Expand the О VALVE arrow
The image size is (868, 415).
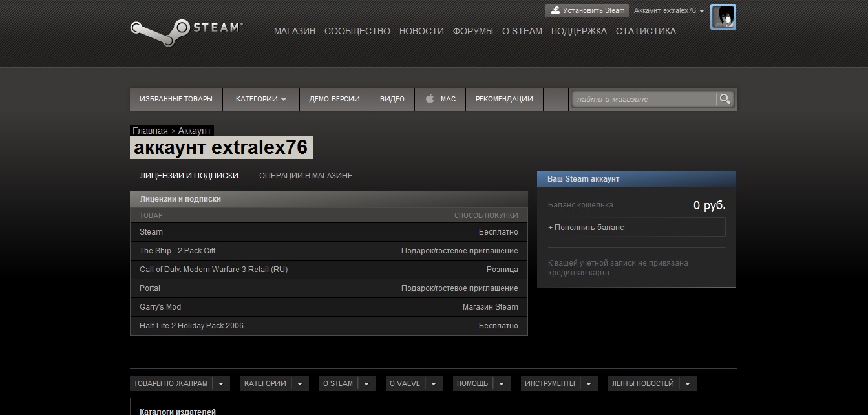pyautogui.click(x=434, y=383)
